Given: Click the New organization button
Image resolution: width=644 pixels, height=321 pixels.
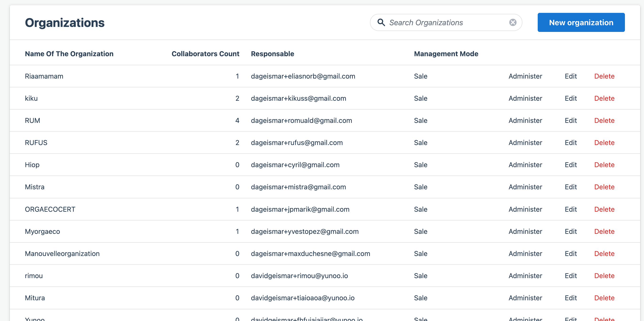Looking at the screenshot, I should (581, 22).
